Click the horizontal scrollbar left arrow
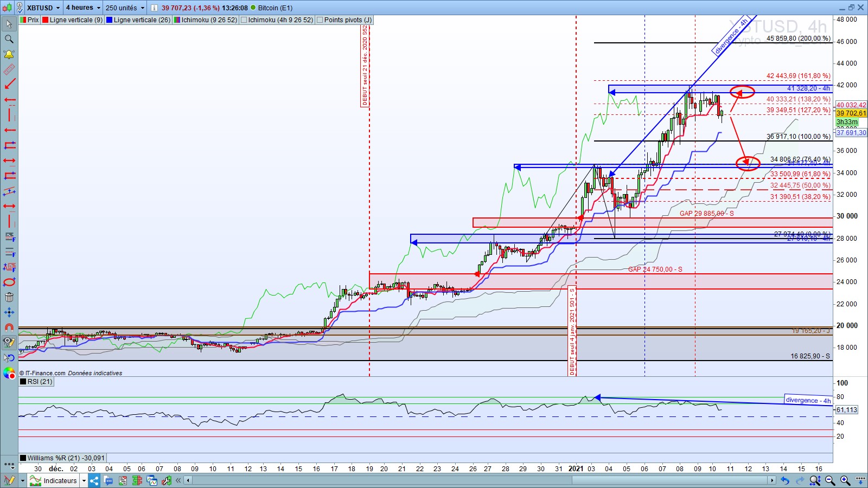This screenshot has width=868, height=488. tap(188, 480)
